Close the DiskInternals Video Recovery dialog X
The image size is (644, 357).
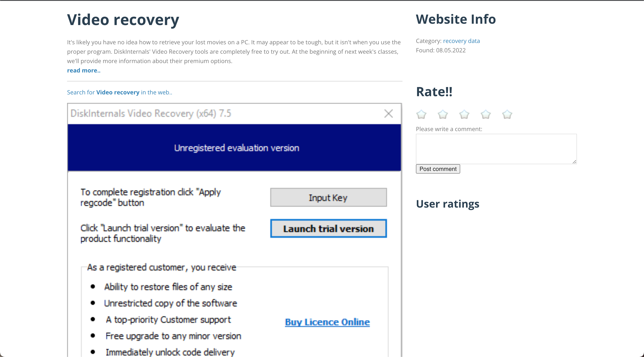388,113
